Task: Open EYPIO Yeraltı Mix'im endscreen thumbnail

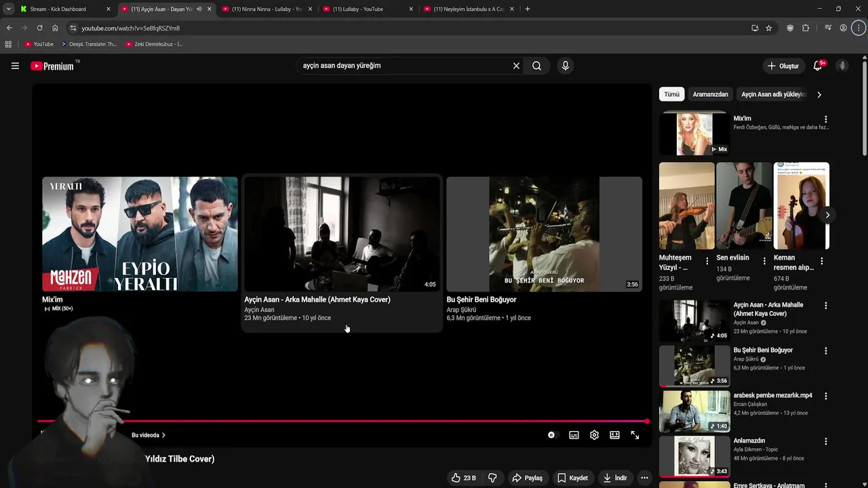Action: coord(140,234)
